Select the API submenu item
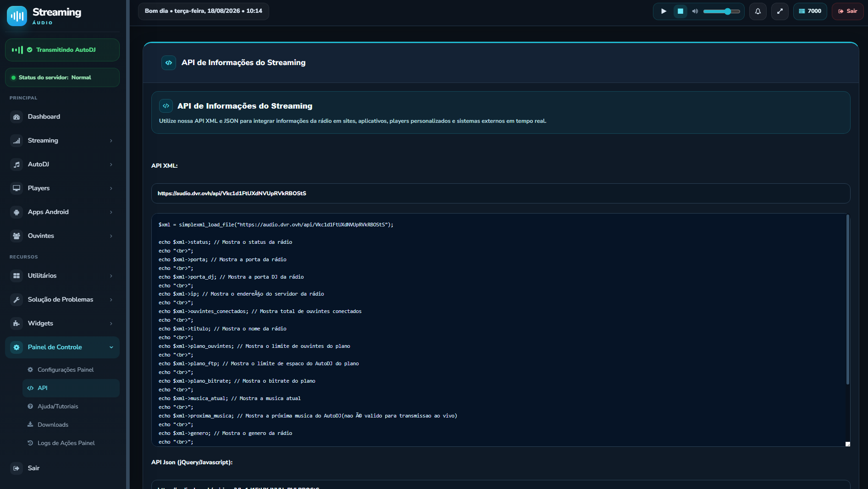868x489 pixels. [x=71, y=388]
